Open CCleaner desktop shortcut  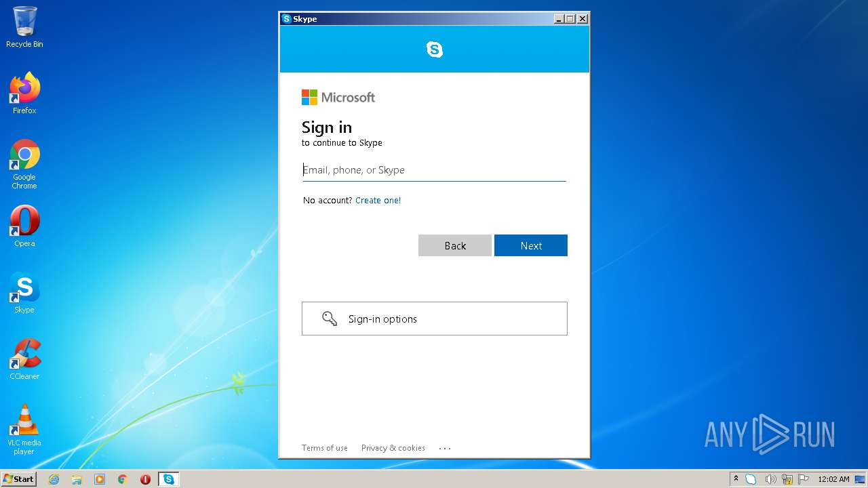coord(24,359)
